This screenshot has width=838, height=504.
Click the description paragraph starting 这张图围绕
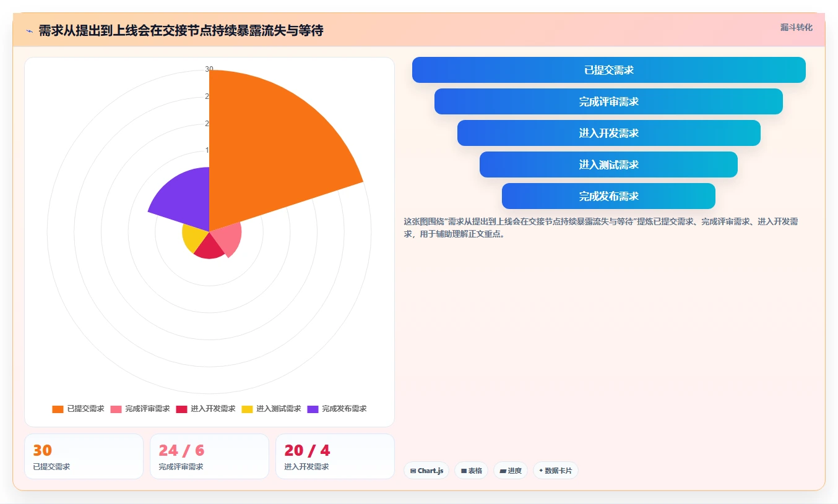click(x=600, y=228)
